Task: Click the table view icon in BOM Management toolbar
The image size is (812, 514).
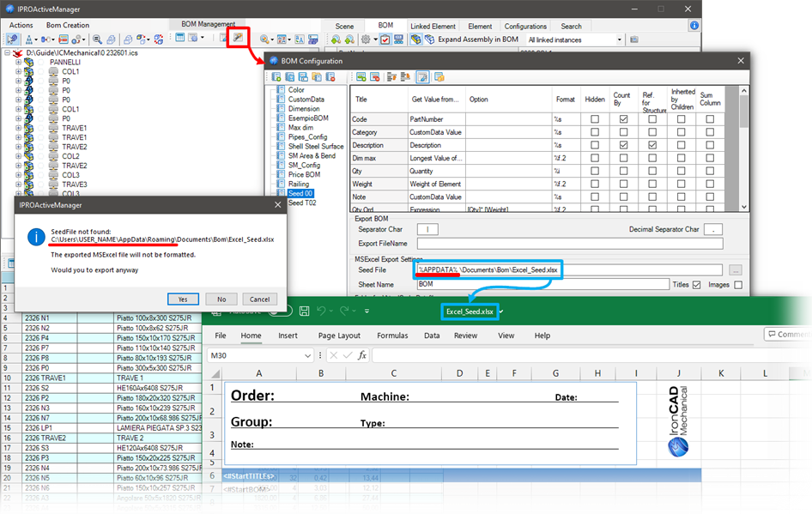Action: [179, 38]
